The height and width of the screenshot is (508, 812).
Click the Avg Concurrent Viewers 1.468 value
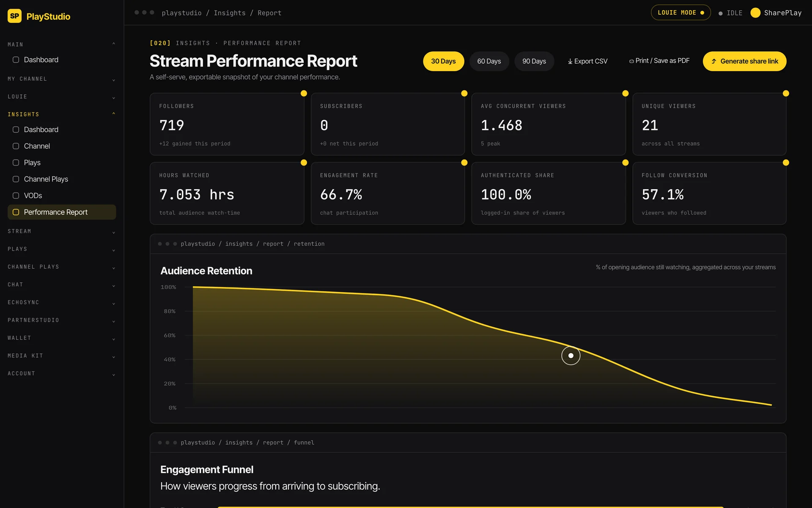[502, 125]
